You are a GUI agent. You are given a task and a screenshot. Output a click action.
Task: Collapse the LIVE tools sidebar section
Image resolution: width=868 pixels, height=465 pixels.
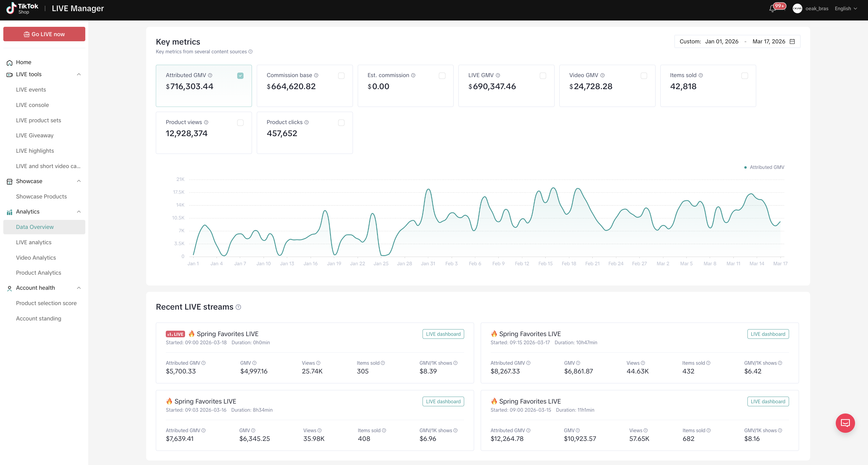79,74
